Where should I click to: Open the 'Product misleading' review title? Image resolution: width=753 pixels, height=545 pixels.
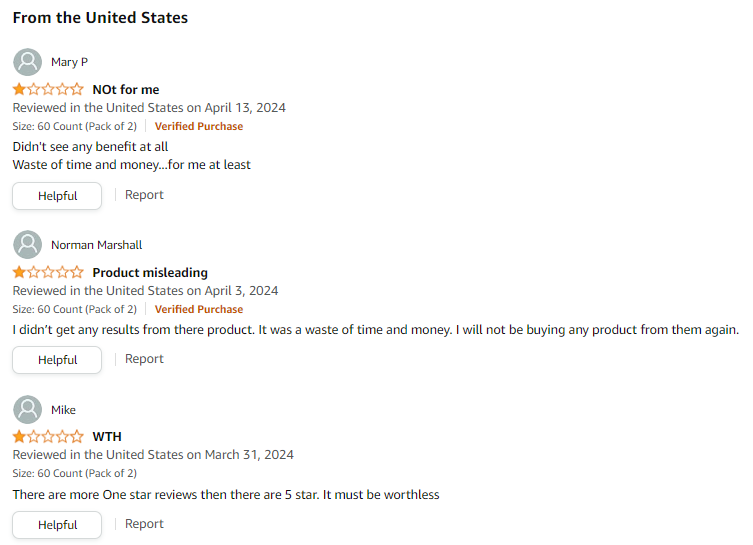(150, 272)
